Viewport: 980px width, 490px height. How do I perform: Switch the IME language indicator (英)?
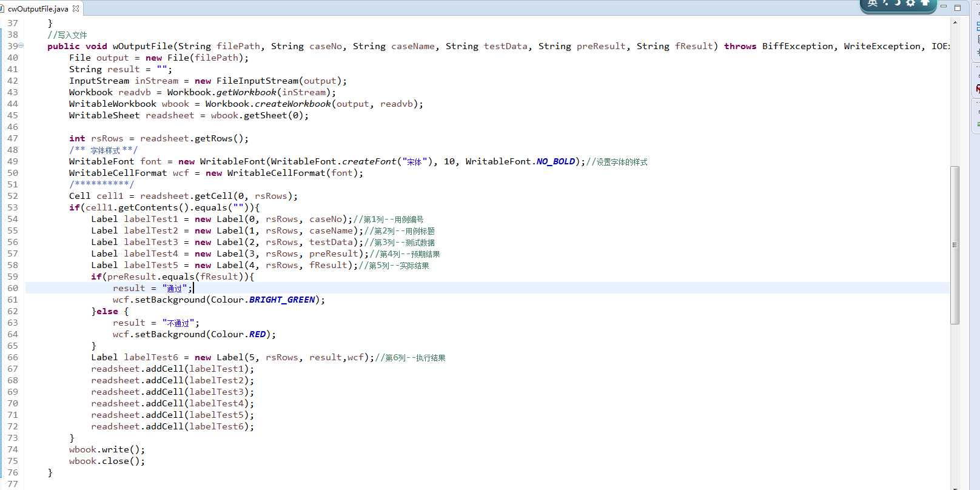(873, 4)
